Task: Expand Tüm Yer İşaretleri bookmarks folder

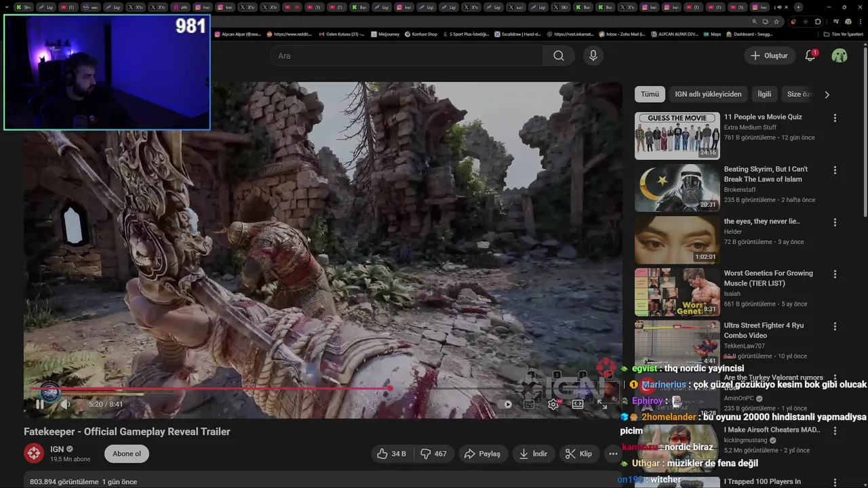Action: point(844,34)
